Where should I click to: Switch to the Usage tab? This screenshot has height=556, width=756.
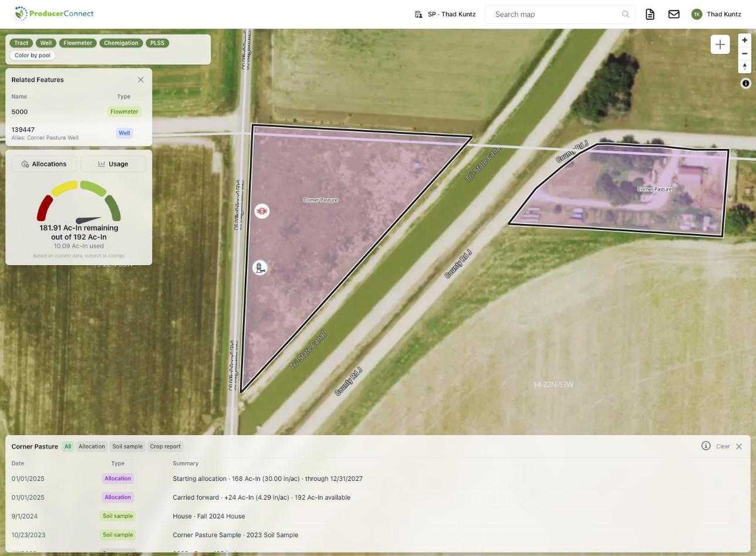pos(113,164)
